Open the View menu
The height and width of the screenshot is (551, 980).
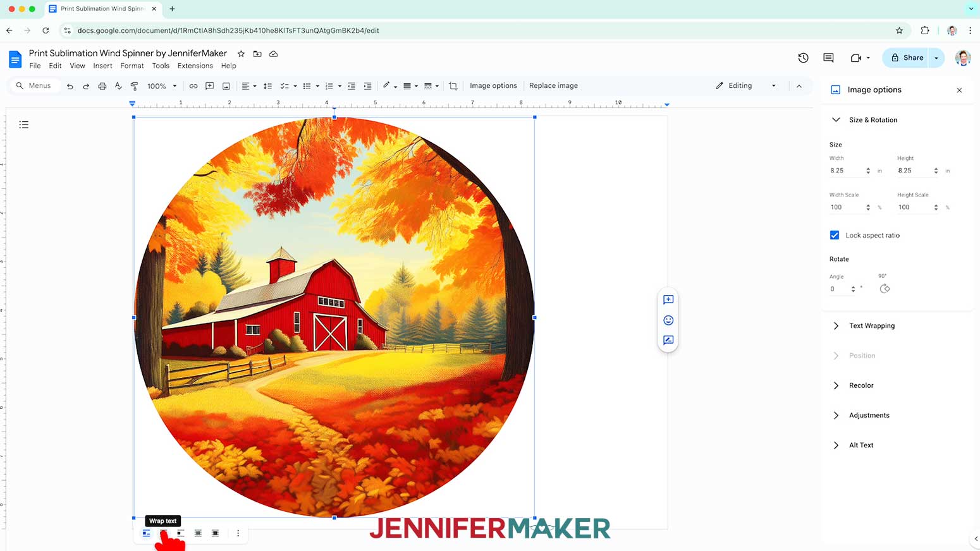pyautogui.click(x=77, y=66)
